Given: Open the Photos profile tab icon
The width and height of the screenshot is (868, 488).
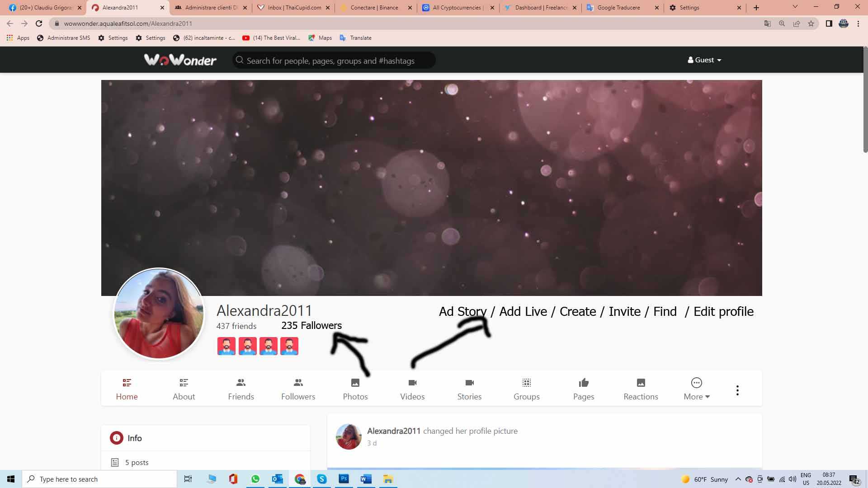Looking at the screenshot, I should (x=355, y=383).
